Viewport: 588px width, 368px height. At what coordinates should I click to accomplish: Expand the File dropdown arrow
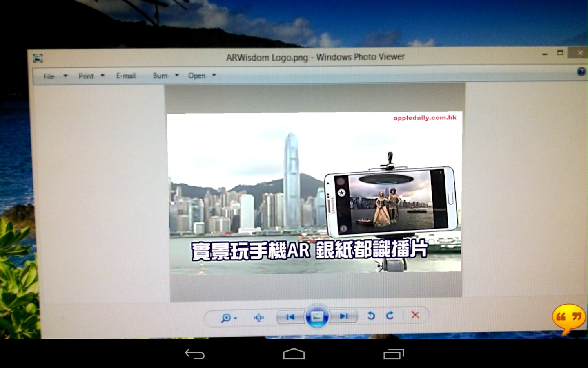click(x=65, y=76)
